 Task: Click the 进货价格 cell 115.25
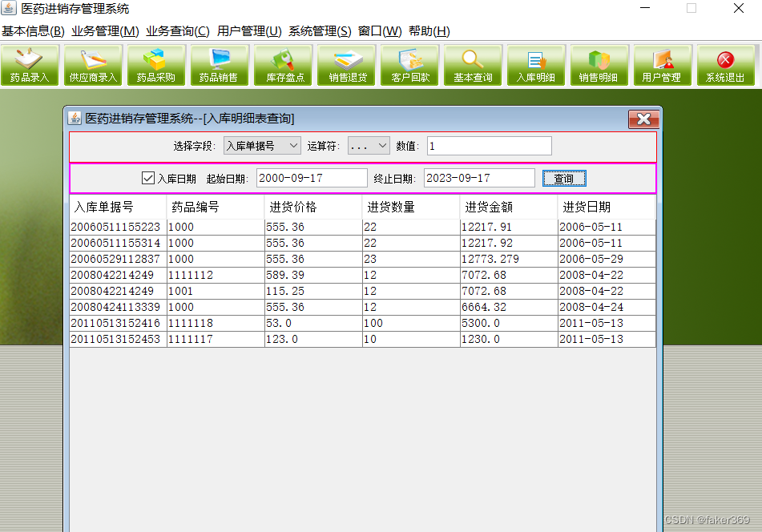tap(313, 291)
